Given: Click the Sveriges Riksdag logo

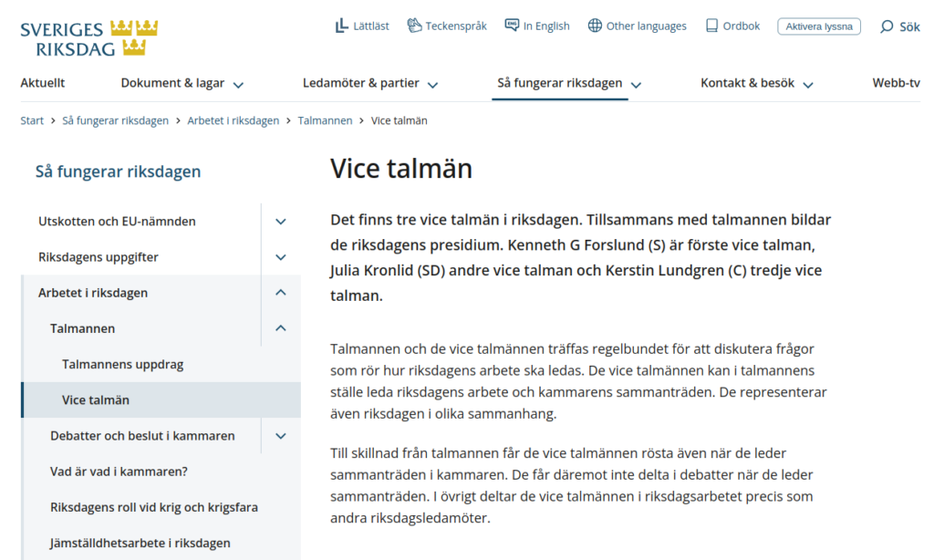Looking at the screenshot, I should pyautogui.click(x=89, y=37).
